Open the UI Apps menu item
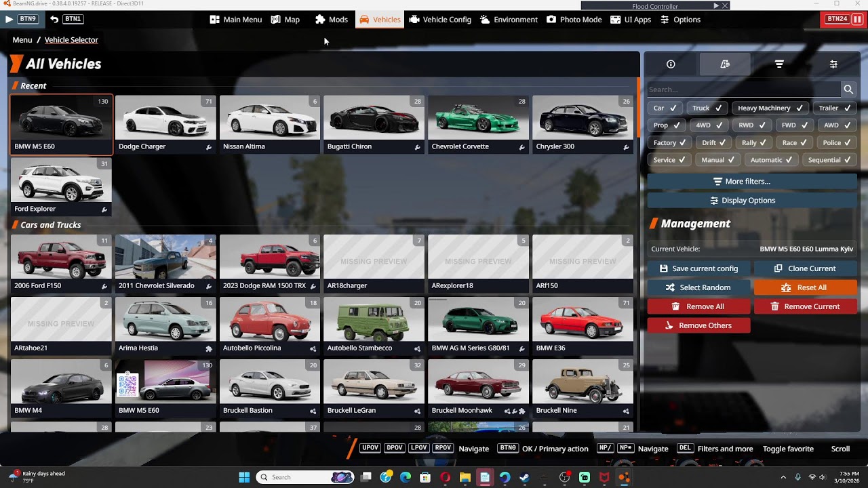This screenshot has height=488, width=868. click(631, 20)
